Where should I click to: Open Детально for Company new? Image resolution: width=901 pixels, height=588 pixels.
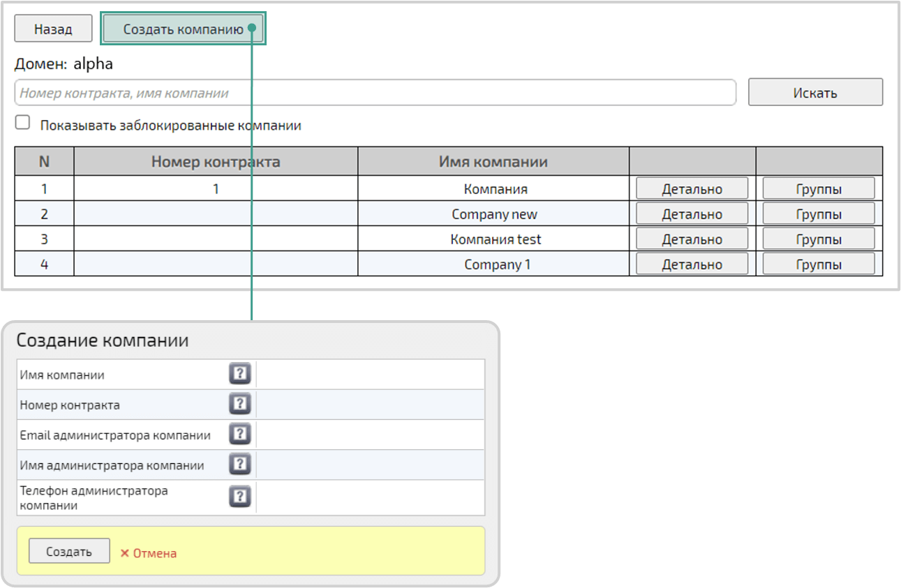pos(692,214)
